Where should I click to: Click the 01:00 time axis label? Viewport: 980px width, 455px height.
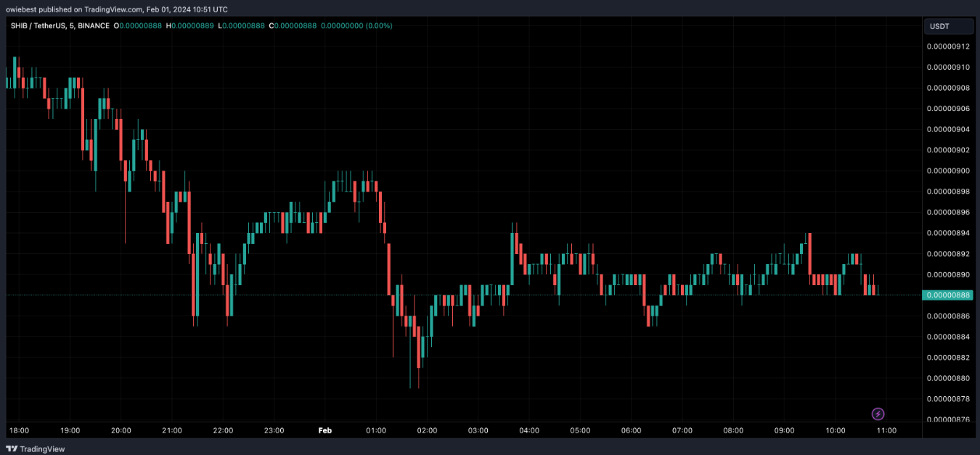(x=376, y=430)
